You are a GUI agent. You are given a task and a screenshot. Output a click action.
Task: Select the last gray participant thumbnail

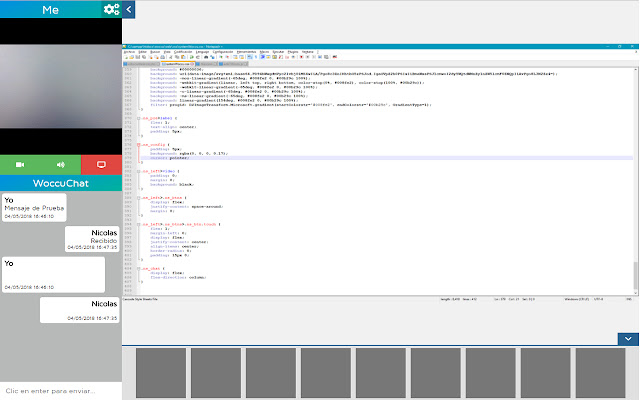[x=599, y=373]
